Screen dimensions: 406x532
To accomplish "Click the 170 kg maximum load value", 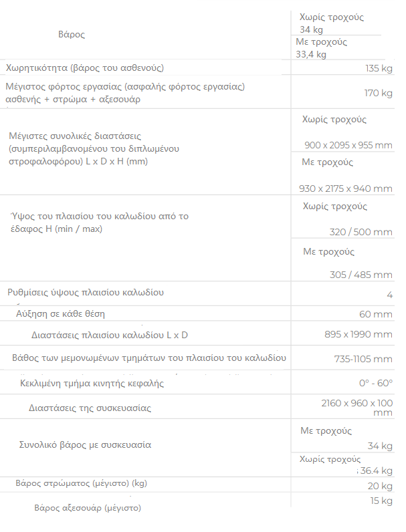I will 379,93.
